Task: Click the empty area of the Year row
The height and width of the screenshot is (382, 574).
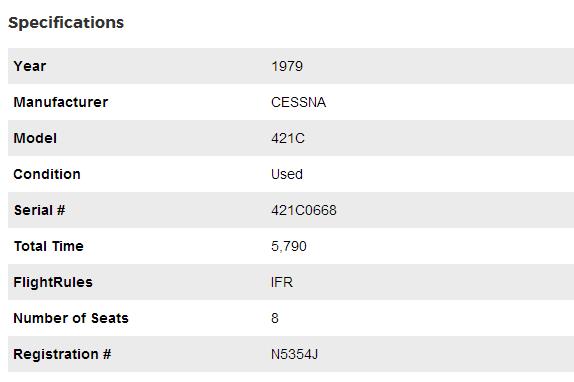Action: [x=439, y=66]
